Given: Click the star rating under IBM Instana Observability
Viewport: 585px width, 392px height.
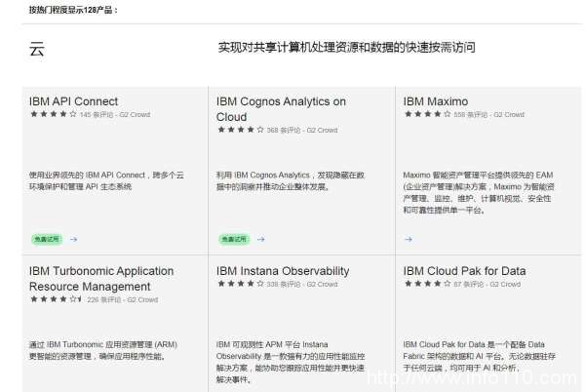Looking at the screenshot, I should pyautogui.click(x=240, y=284).
